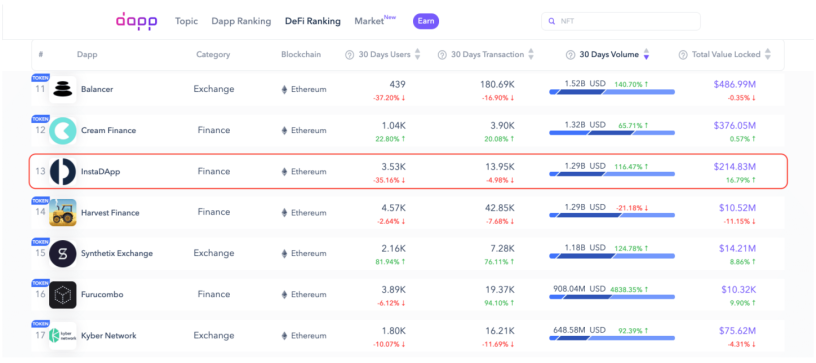Click the search magnifier icon
816x363 pixels.
click(x=552, y=22)
